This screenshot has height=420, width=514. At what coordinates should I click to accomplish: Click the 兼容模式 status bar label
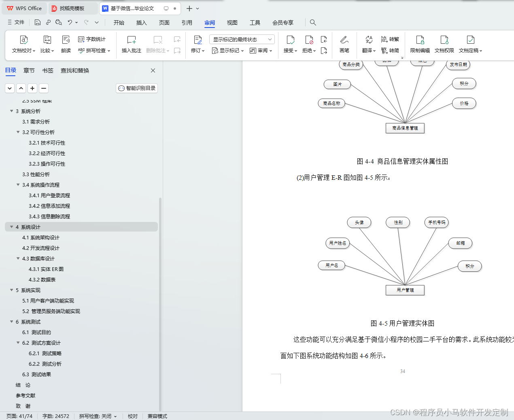(157, 416)
